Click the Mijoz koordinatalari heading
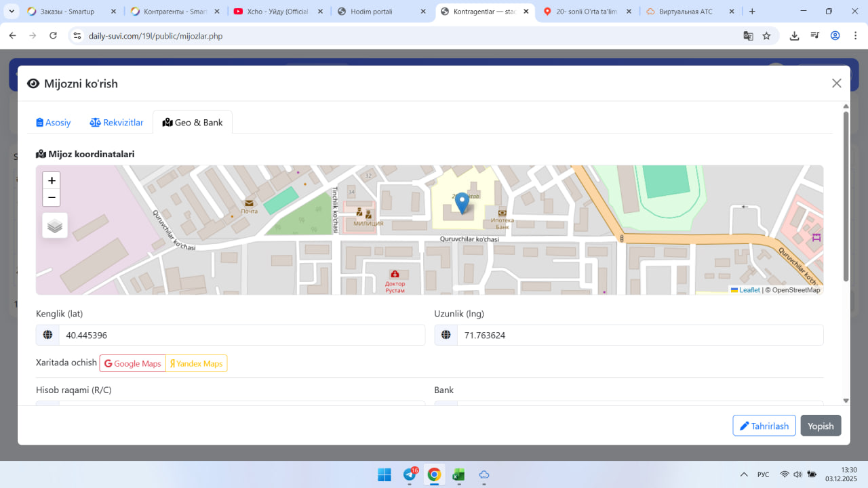The height and width of the screenshot is (488, 868). coord(85,154)
